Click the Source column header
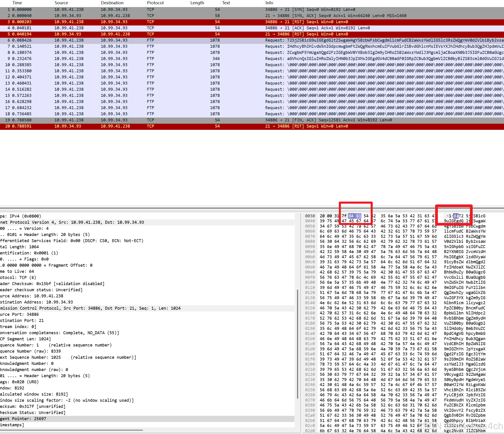504x434 pixels. tap(61, 3)
